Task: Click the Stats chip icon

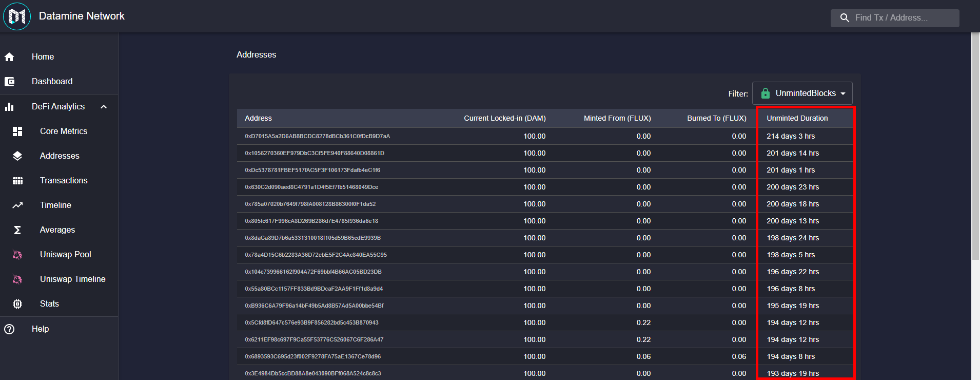Action: click(17, 304)
